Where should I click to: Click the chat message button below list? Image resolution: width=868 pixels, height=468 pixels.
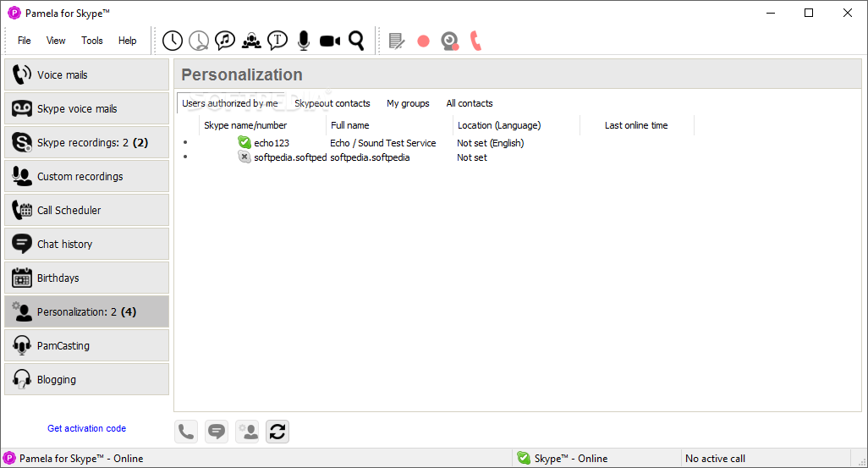click(x=217, y=432)
